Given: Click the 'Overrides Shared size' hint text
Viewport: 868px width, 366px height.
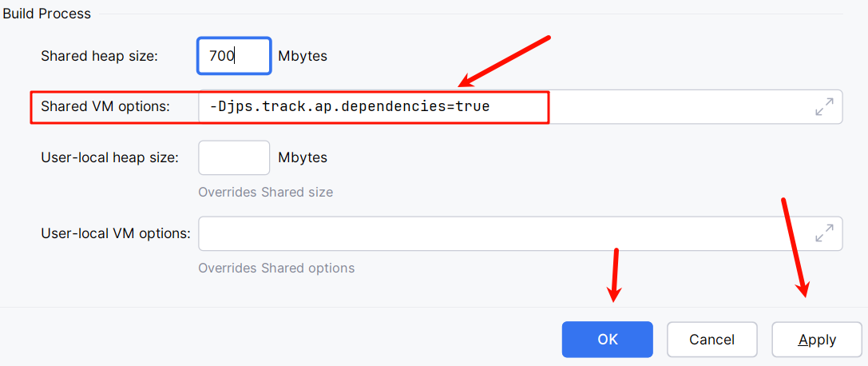Looking at the screenshot, I should pyautogui.click(x=266, y=193).
